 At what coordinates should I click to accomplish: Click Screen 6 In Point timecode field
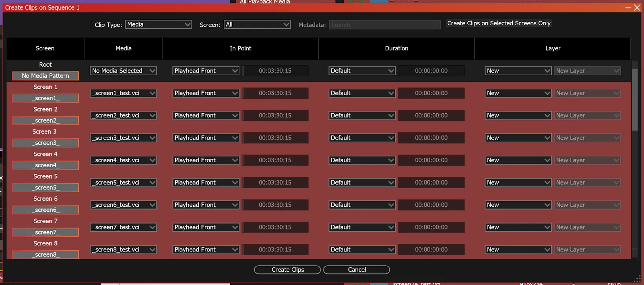[x=275, y=205]
